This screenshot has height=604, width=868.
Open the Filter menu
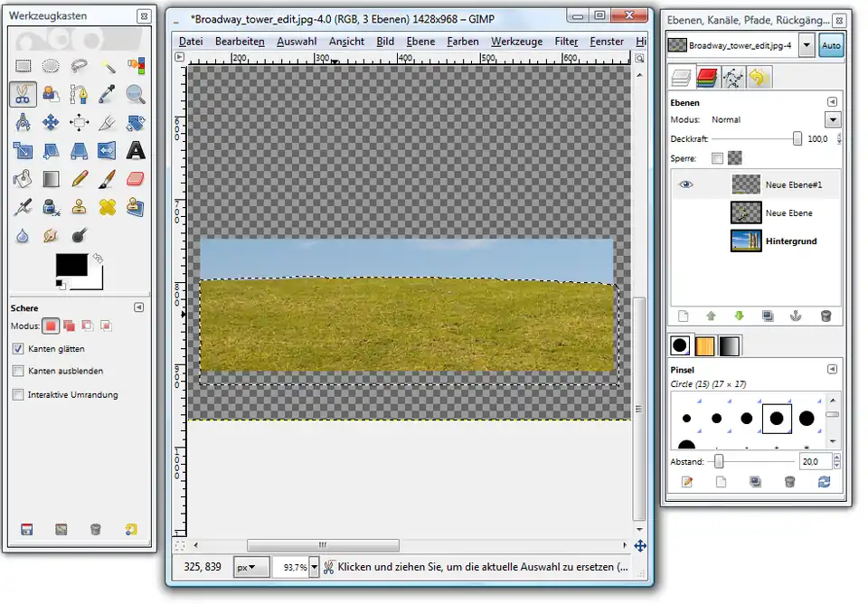click(x=566, y=42)
